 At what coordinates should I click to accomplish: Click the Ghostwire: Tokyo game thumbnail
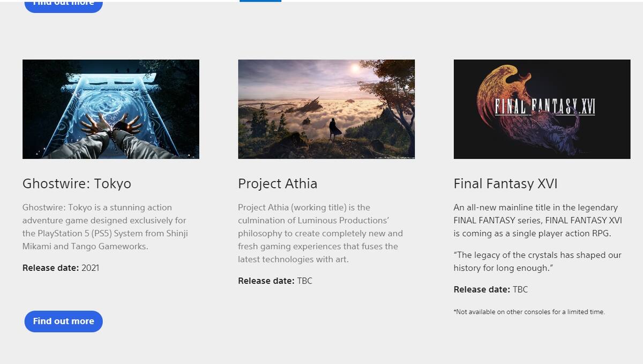click(111, 109)
